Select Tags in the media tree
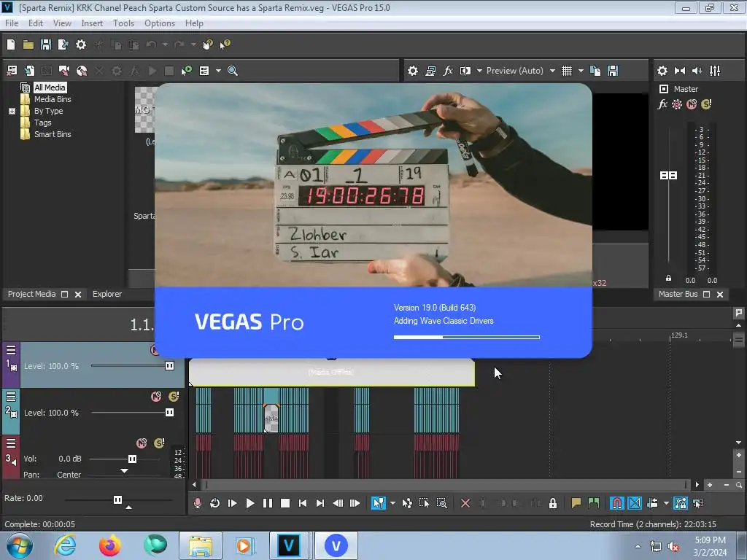Viewport: 747px width, 560px height. [x=42, y=122]
